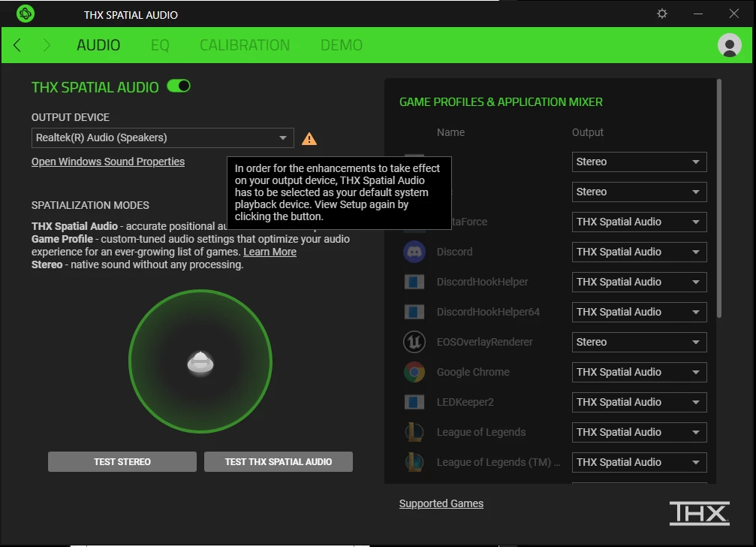
Task: Change EOSOverlayRenderer output dropdown
Action: [x=640, y=342]
